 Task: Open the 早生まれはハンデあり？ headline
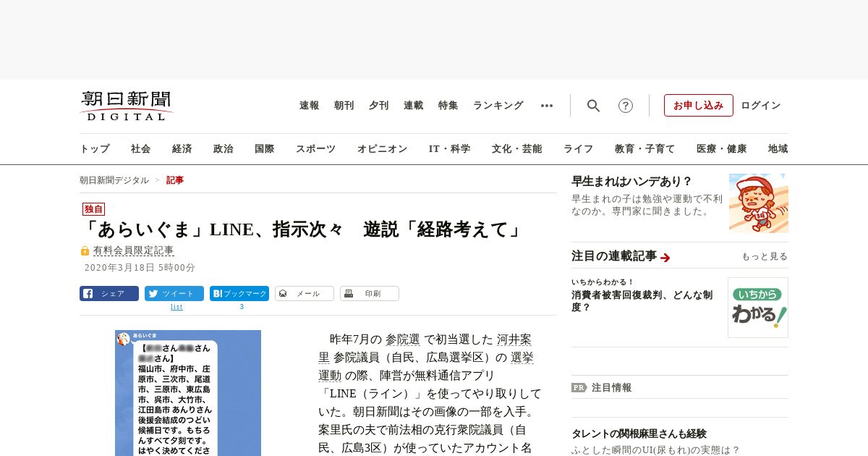click(632, 182)
